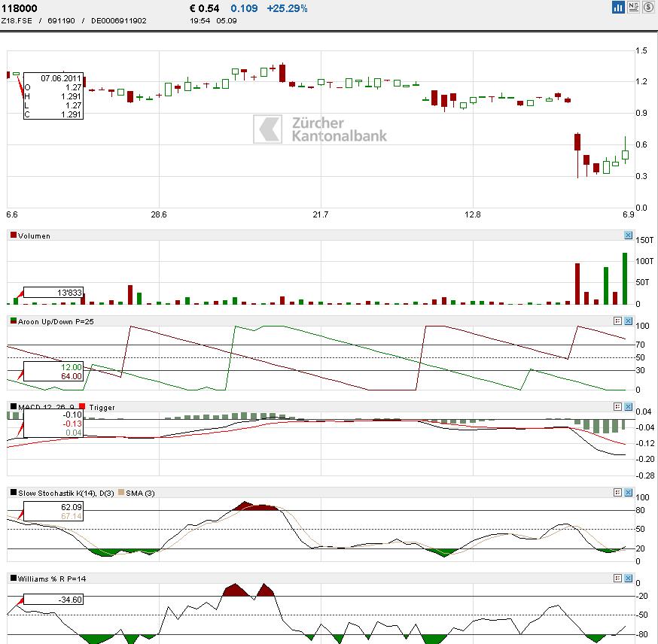Click the 21.7 date axis label

321,214
